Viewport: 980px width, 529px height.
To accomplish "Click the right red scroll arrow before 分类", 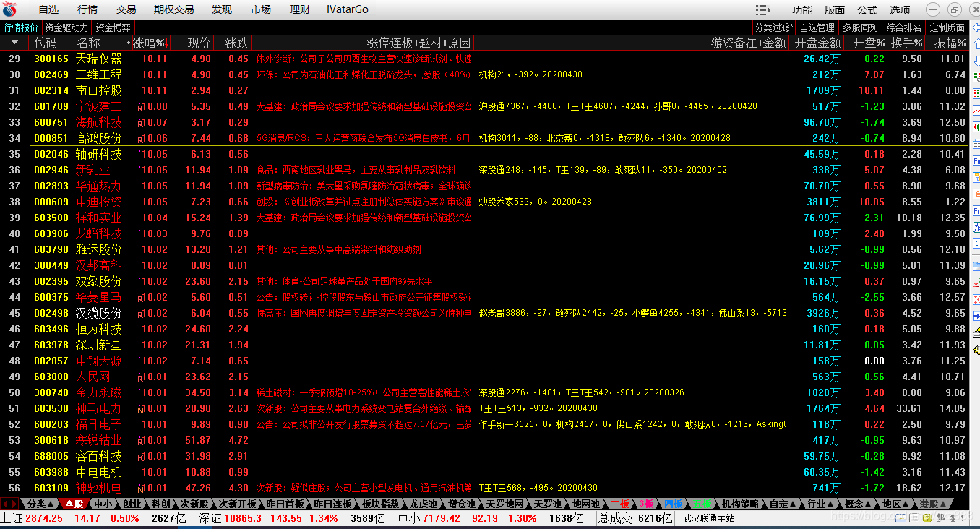I will (x=14, y=504).
